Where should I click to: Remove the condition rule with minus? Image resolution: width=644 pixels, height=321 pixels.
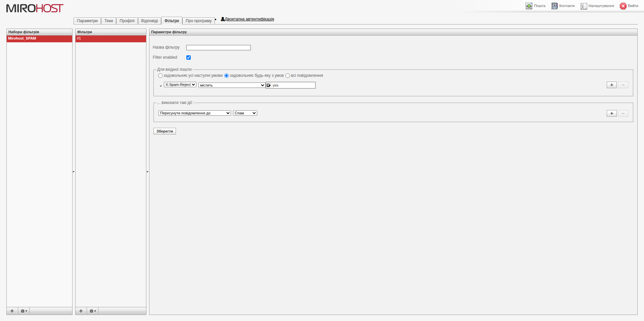(623, 85)
